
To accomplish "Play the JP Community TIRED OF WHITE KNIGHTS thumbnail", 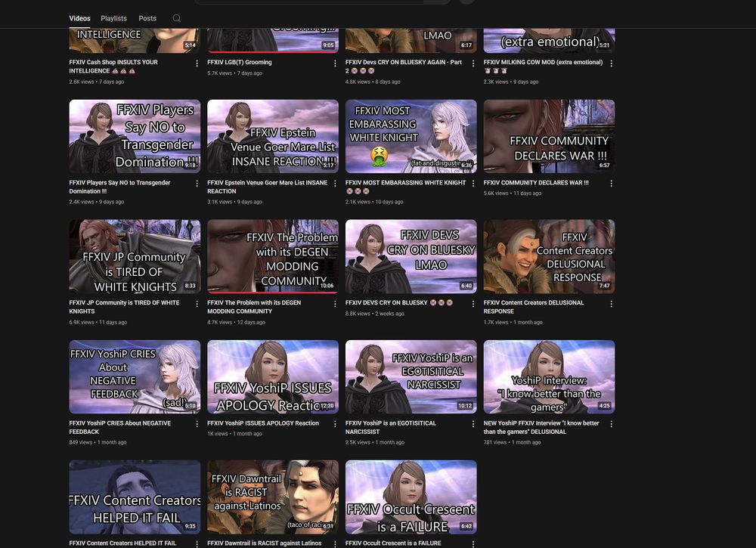I will tap(135, 256).
